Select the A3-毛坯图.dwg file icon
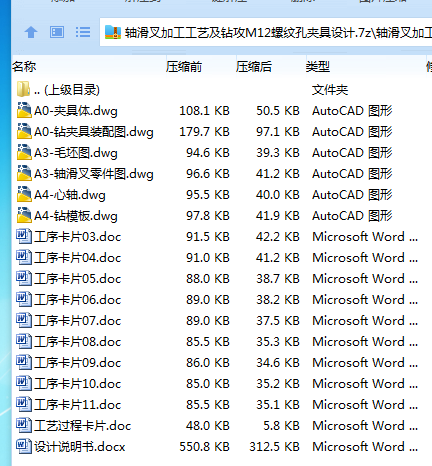 (x=24, y=152)
